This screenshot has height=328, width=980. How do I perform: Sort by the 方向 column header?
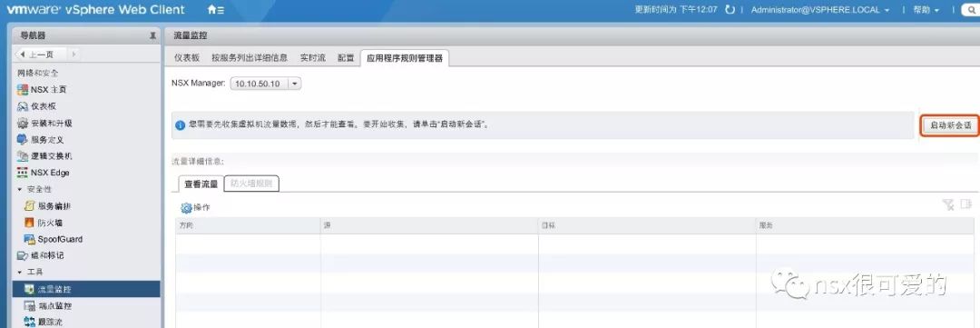(x=248, y=225)
